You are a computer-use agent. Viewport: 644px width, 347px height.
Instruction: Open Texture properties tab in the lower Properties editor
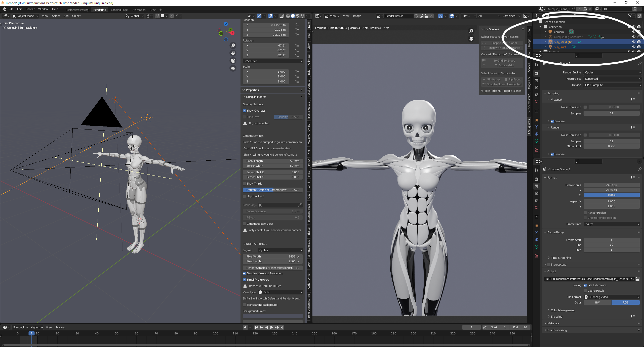(537, 256)
